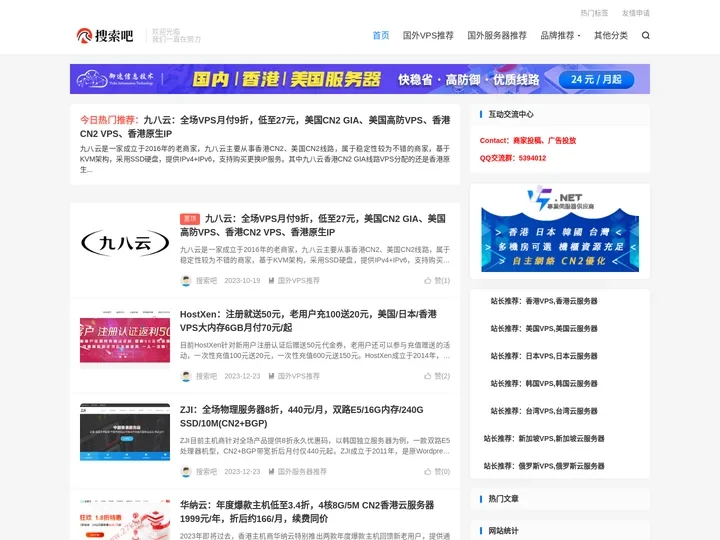Click the 热门文章 sidebar heading
720x540 pixels.
point(503,499)
